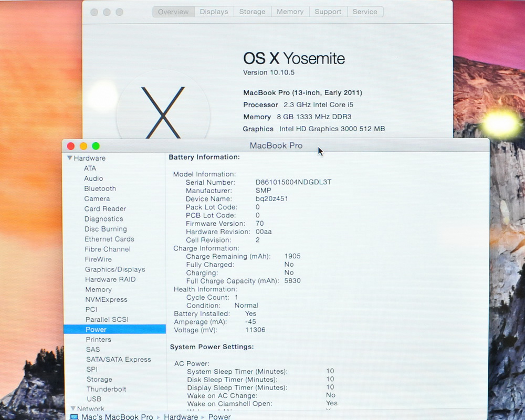Click the System Power Settings heading
The width and height of the screenshot is (525, 420).
212,346
